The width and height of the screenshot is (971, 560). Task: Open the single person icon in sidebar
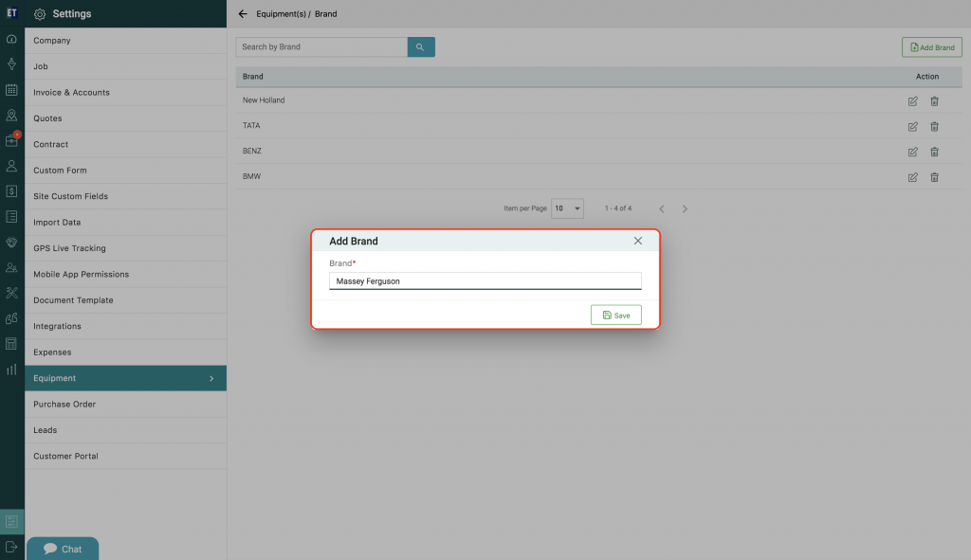(x=11, y=166)
